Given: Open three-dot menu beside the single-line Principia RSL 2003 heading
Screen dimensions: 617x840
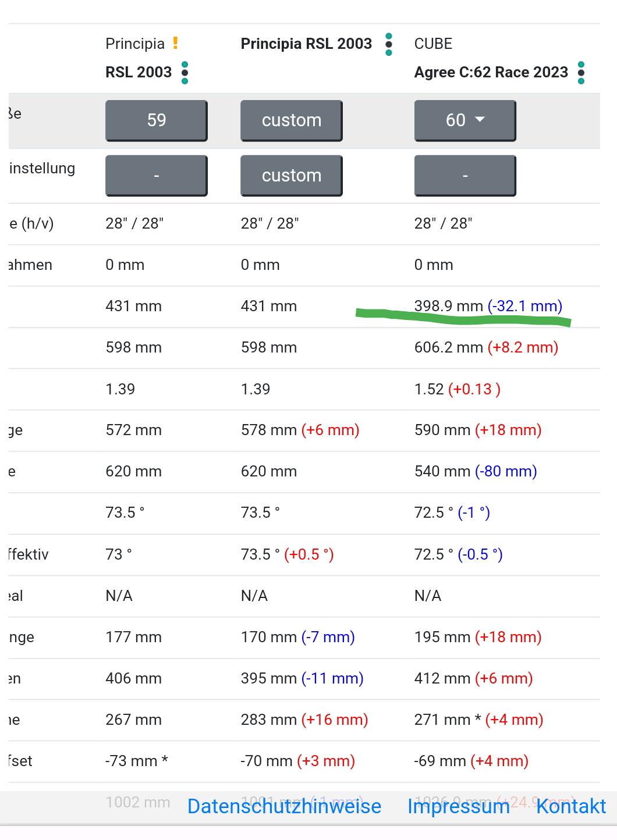Looking at the screenshot, I should [x=389, y=44].
